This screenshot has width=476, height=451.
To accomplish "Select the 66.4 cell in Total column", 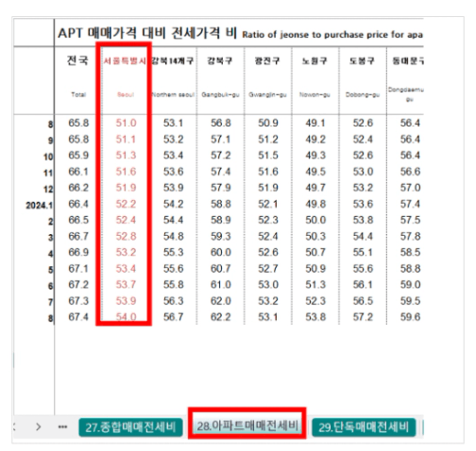I will 78,204.
